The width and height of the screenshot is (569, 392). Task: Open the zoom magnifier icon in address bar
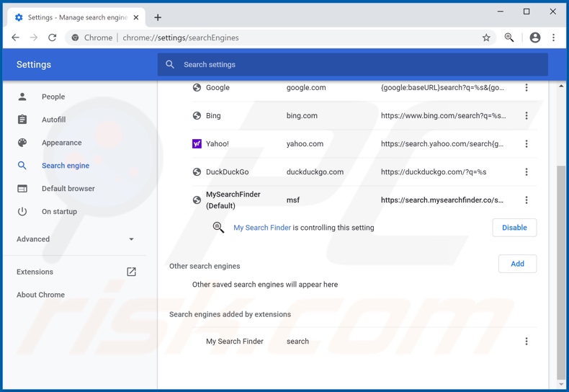pyautogui.click(x=509, y=37)
